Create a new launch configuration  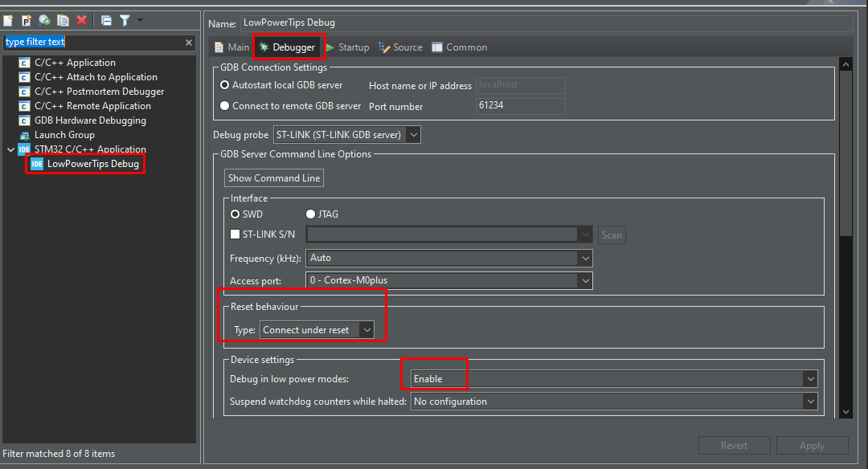[x=8, y=20]
